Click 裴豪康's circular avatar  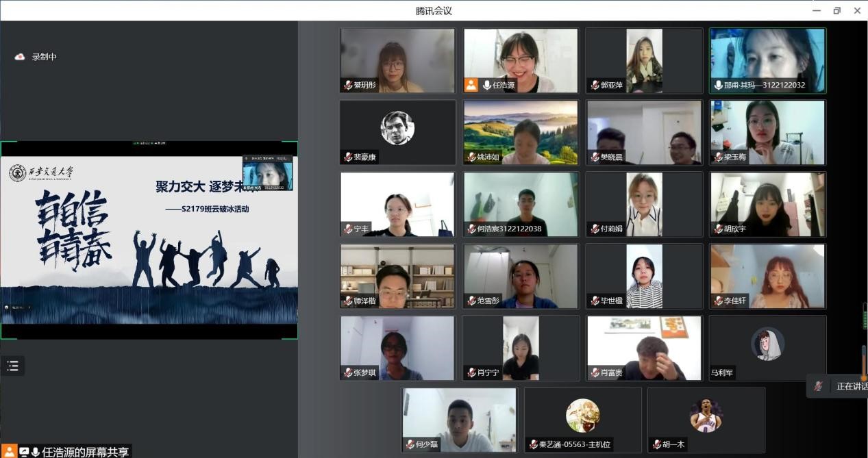tap(397, 128)
